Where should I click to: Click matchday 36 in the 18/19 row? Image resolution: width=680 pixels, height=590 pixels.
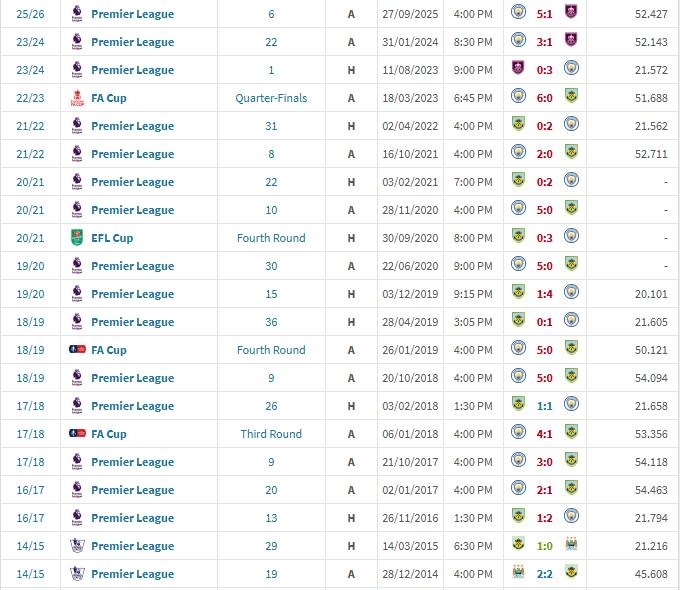pyautogui.click(x=271, y=322)
